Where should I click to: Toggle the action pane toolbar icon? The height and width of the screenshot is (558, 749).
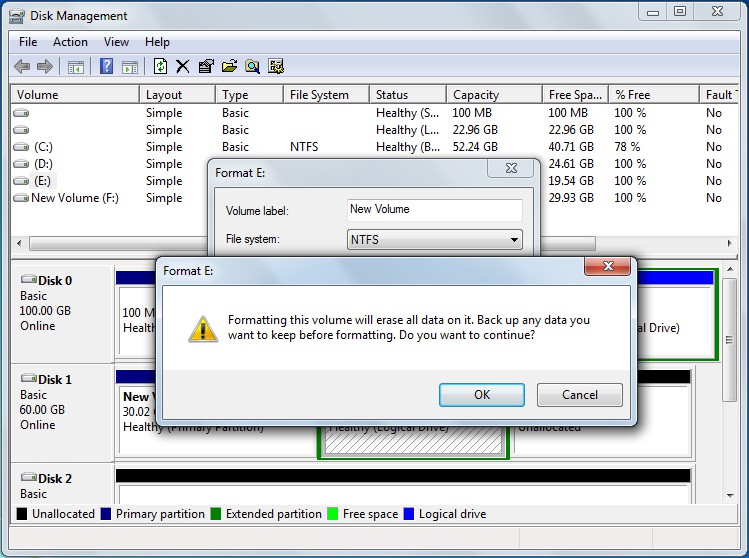click(x=129, y=67)
